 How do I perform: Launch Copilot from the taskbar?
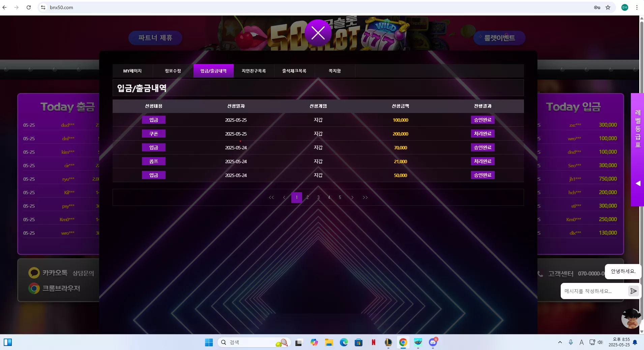tap(314, 343)
